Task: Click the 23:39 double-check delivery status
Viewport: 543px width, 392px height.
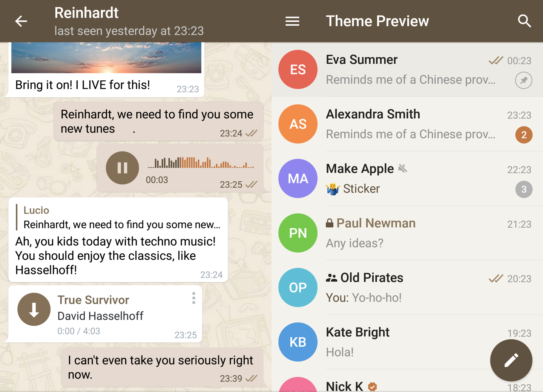Action: click(251, 378)
